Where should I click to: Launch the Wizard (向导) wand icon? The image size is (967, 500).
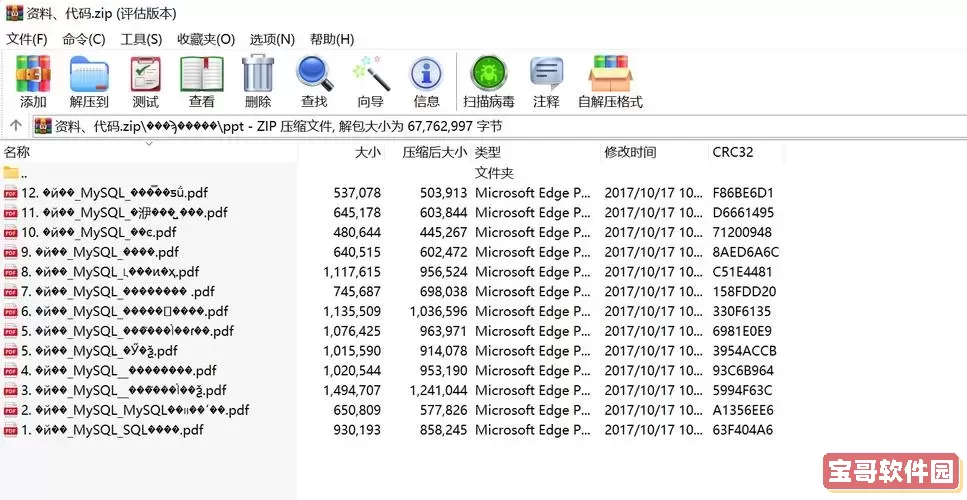tap(371, 81)
